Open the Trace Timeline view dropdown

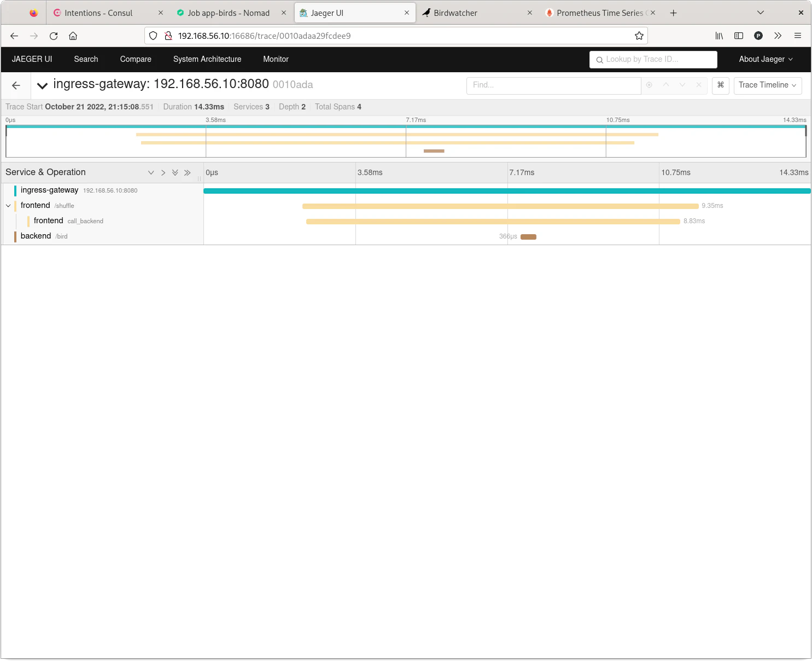(767, 85)
